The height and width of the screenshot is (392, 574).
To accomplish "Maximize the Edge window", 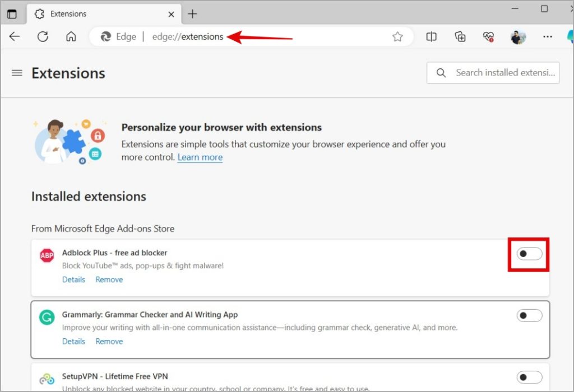I will 544,8.
